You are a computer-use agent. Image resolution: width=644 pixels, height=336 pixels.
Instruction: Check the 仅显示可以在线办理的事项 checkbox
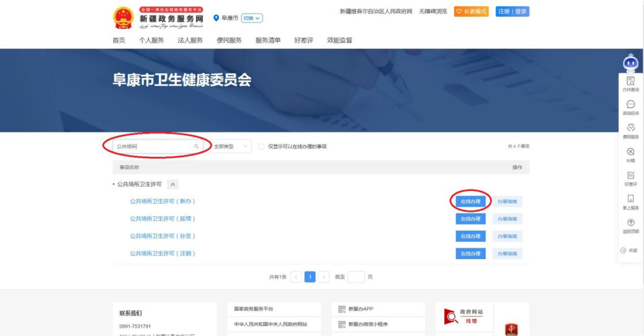[261, 146]
